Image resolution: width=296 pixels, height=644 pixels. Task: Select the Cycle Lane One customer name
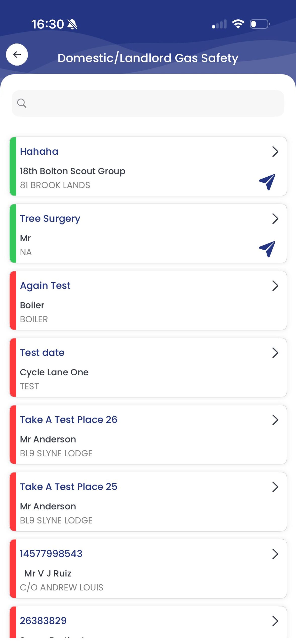click(x=54, y=372)
